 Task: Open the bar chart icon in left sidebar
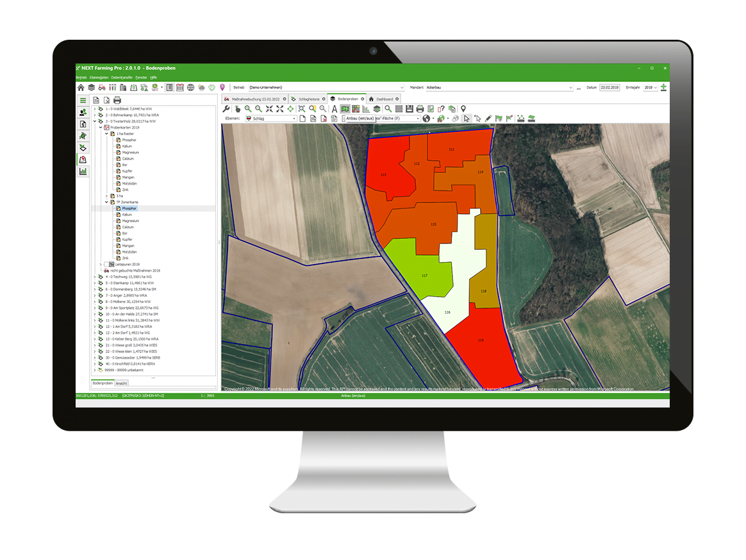pos(83,171)
